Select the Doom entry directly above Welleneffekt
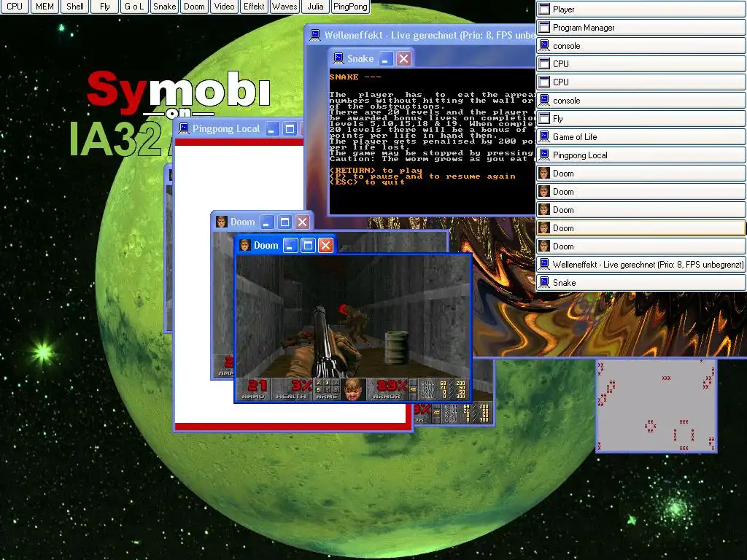This screenshot has width=747, height=560. coord(640,246)
